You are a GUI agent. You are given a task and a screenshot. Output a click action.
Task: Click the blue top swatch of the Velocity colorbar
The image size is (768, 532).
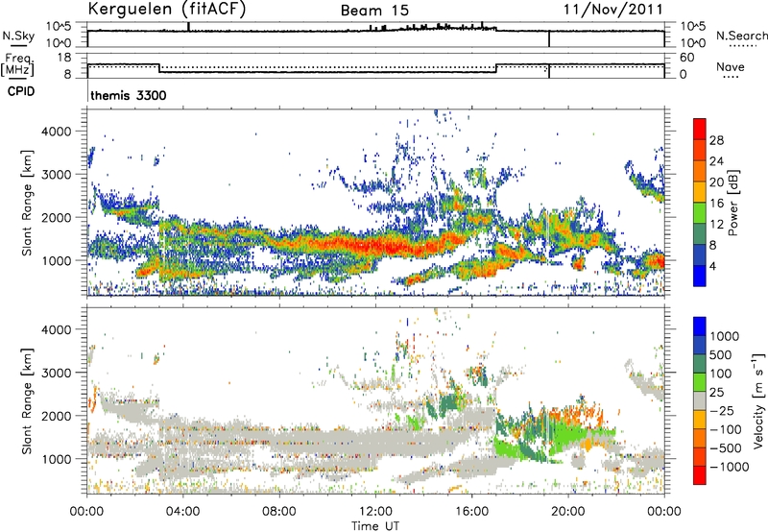700,326
